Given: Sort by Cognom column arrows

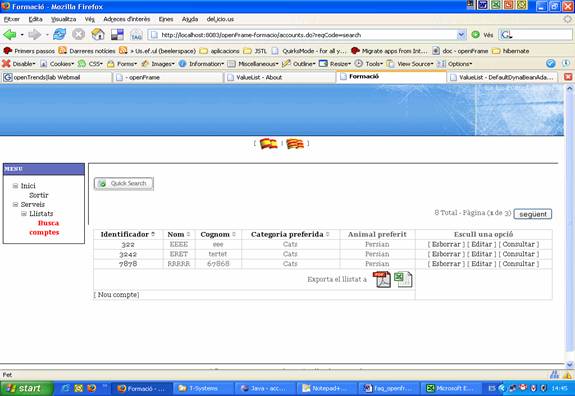Looking at the screenshot, I should [234, 234].
